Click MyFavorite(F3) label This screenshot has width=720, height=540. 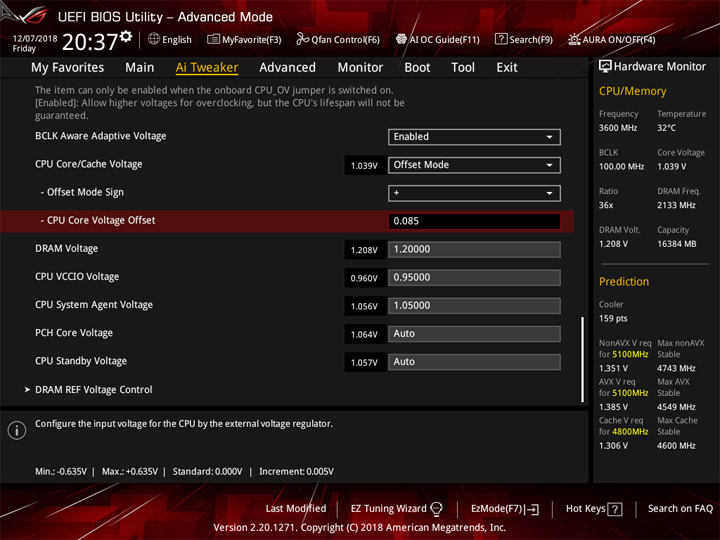(252, 40)
